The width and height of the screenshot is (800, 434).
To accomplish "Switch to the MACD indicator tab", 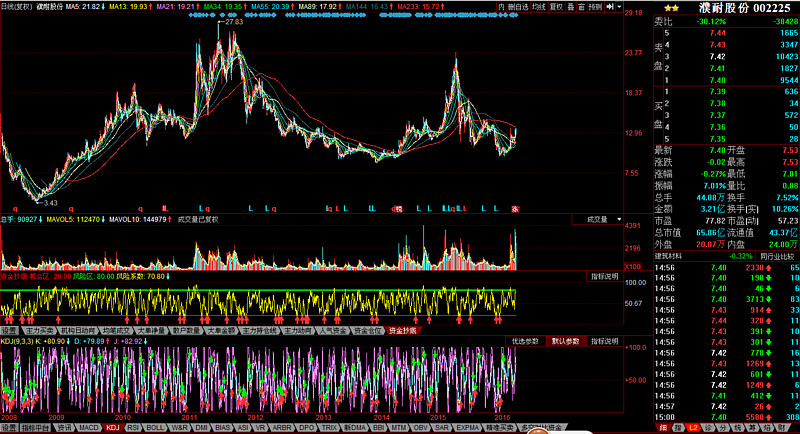I will (x=89, y=427).
